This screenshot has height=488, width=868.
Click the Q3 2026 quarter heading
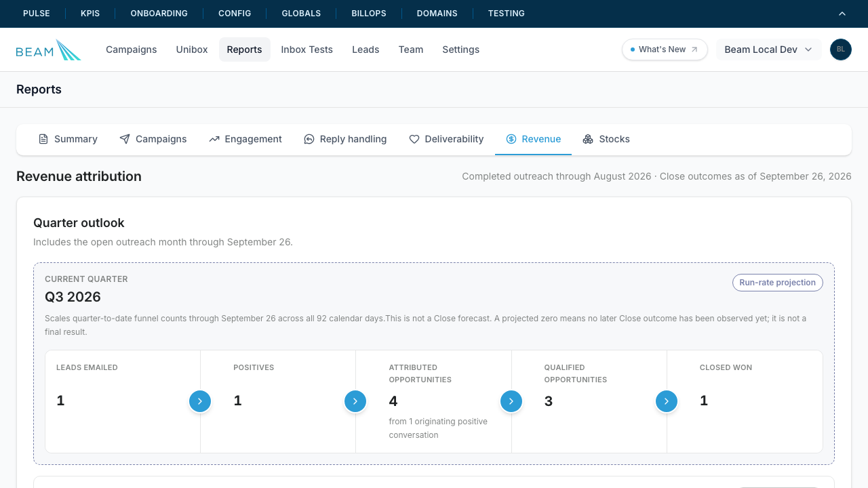click(x=73, y=297)
